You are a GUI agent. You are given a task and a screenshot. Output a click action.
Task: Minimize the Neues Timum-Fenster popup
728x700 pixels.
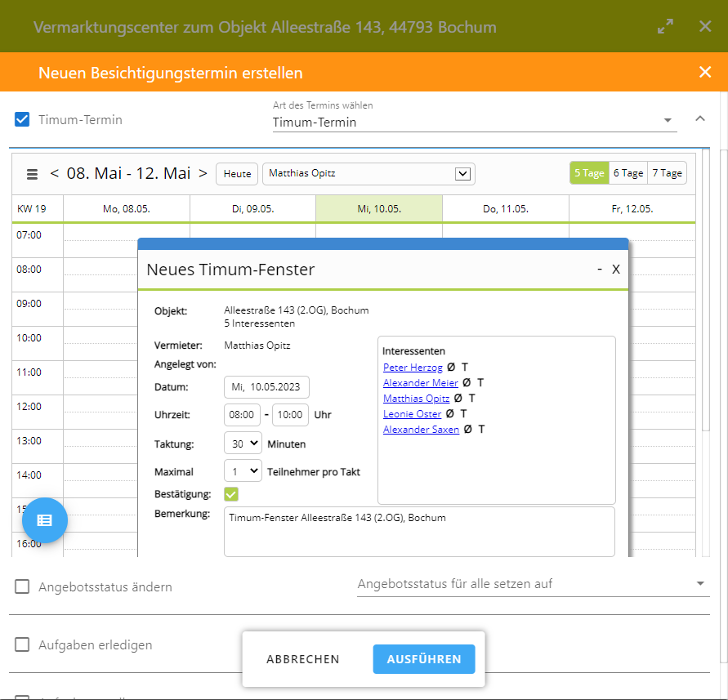tap(600, 269)
